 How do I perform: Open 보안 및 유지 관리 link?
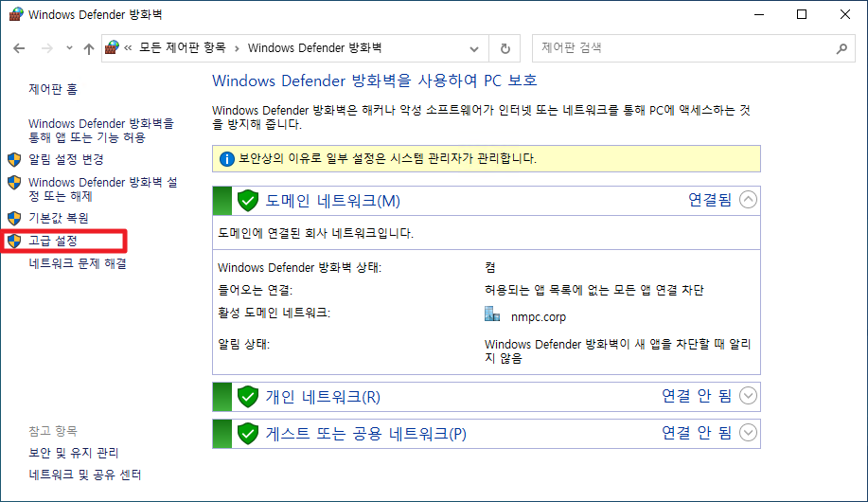(x=74, y=454)
